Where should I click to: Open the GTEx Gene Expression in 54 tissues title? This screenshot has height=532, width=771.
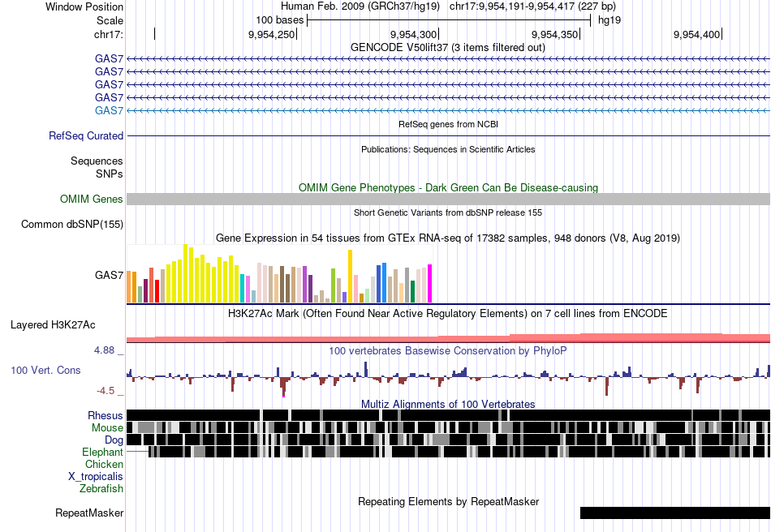448,238
